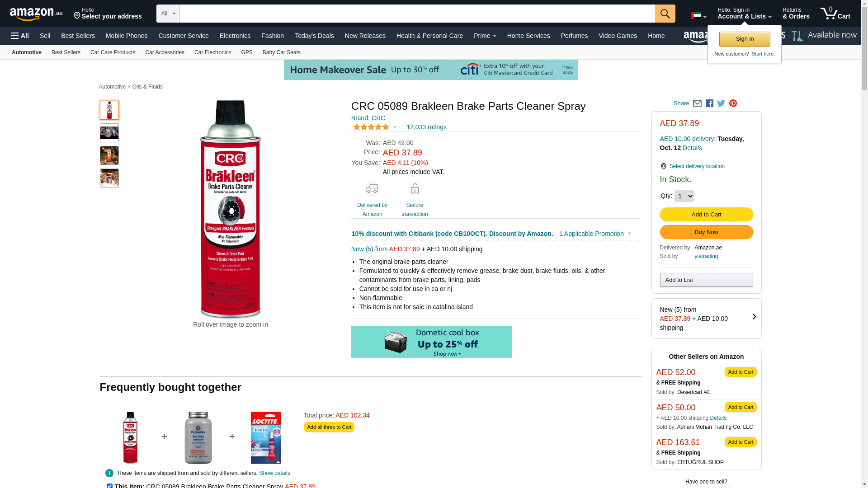Viewport: 868px width, 488px height.
Task: Open Today's Deals in navigation
Action: pos(314,36)
